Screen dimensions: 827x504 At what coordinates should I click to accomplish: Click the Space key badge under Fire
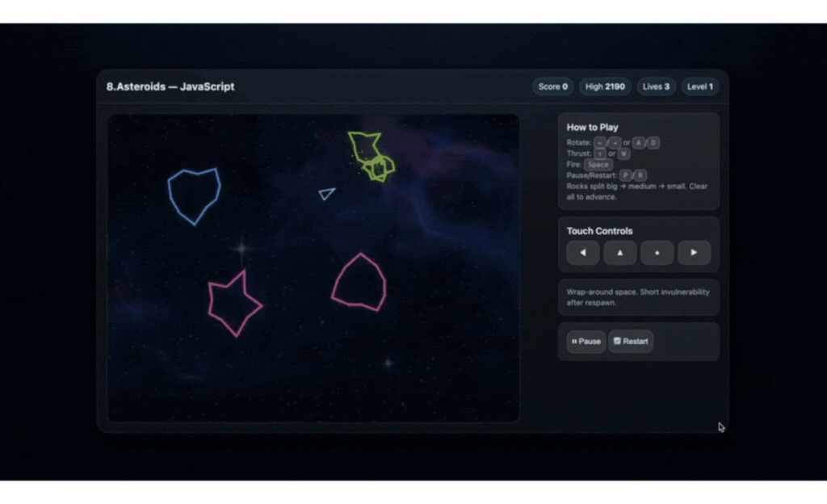click(598, 165)
